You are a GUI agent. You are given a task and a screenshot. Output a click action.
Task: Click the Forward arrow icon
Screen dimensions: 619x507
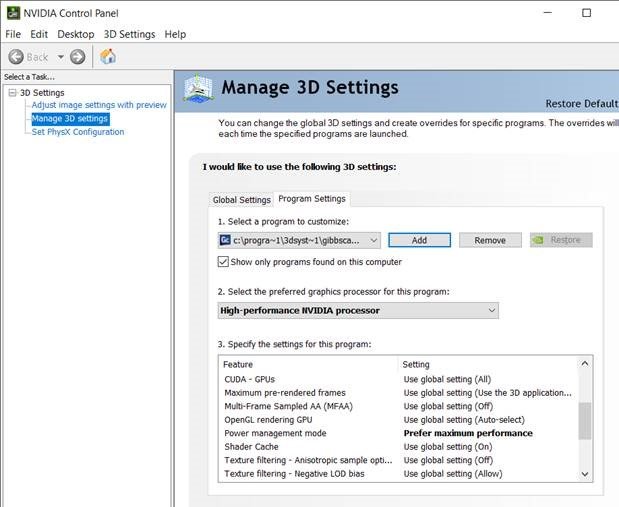click(x=77, y=57)
